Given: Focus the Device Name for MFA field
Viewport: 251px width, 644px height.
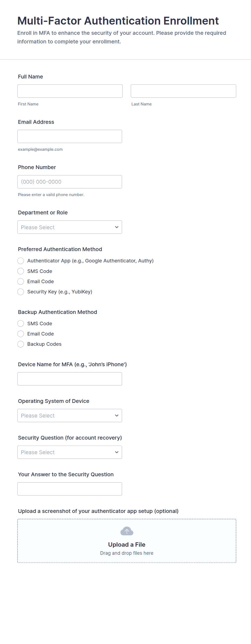Looking at the screenshot, I should (x=70, y=379).
